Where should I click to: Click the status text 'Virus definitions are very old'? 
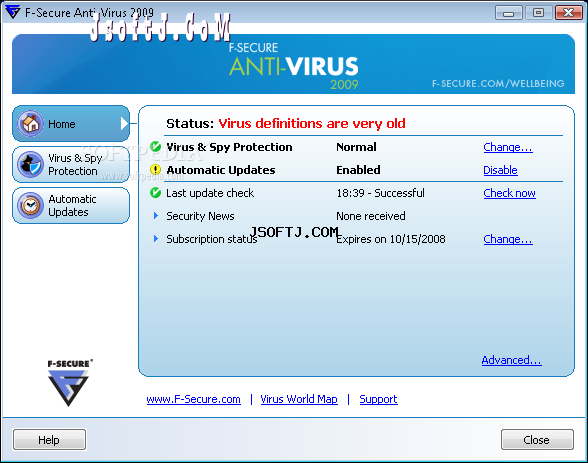click(312, 123)
